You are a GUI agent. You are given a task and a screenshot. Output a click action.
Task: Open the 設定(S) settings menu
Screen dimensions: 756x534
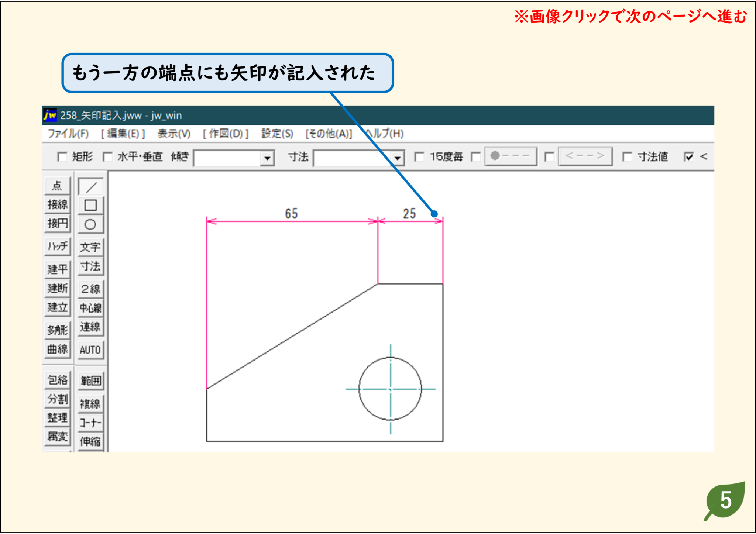coord(276,134)
